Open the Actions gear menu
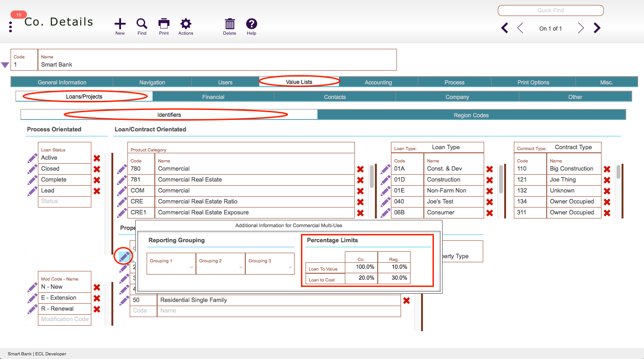The width and height of the screenshot is (644, 359). (185, 24)
